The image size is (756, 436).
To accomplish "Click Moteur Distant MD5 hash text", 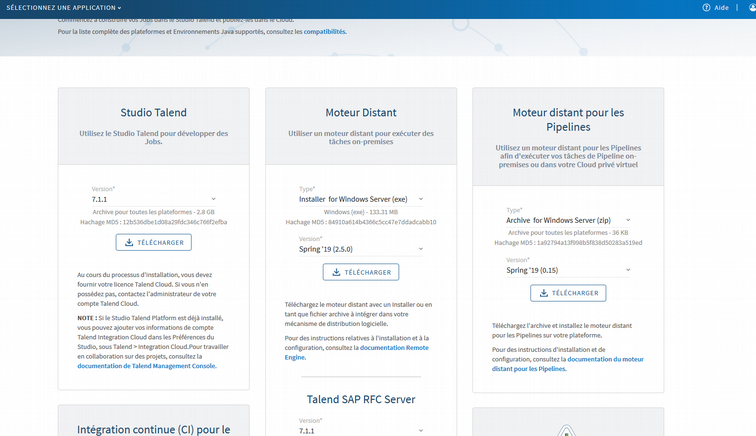I will pos(361,222).
